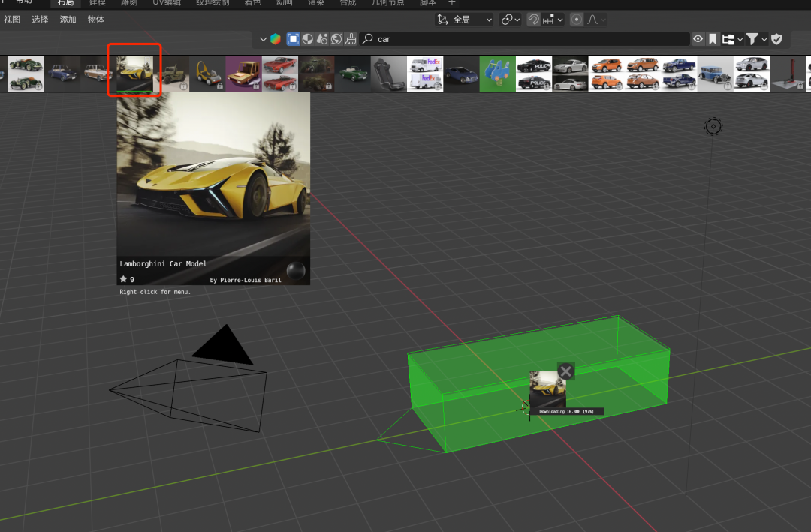
Task: Select the HDR world asset type icon
Action: point(336,39)
